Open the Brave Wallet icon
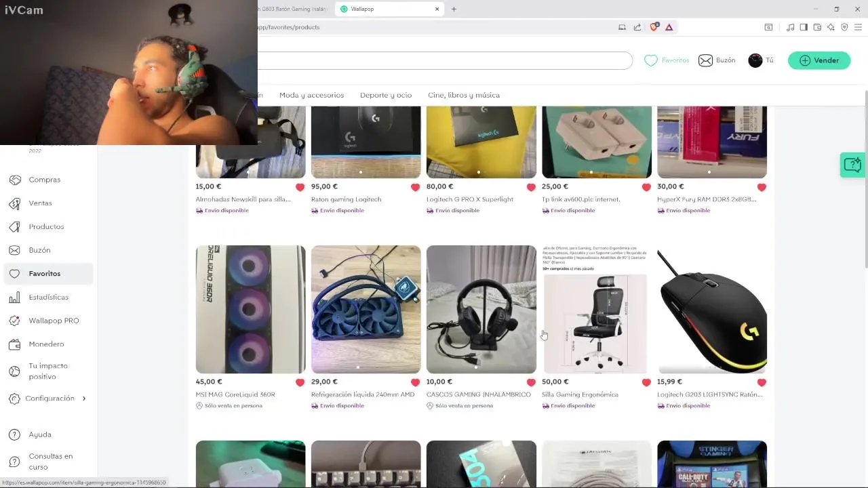 coord(817,27)
